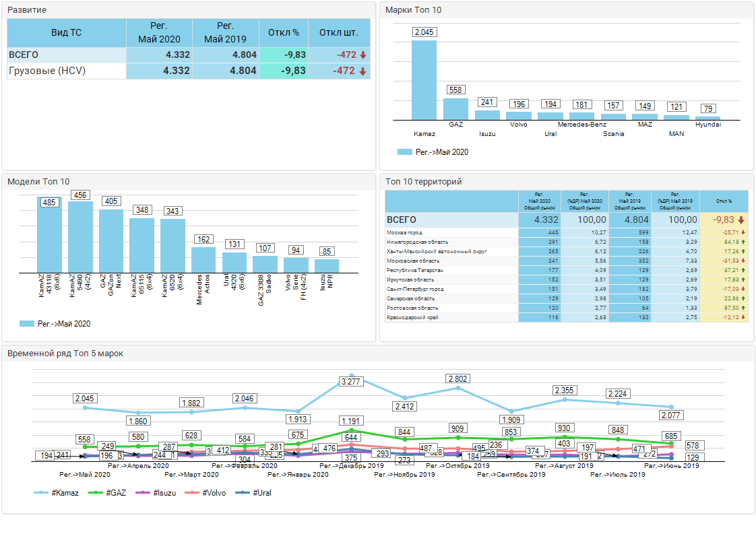Click the 2.077 Kamaz data label
756x534 pixels.
(x=670, y=415)
